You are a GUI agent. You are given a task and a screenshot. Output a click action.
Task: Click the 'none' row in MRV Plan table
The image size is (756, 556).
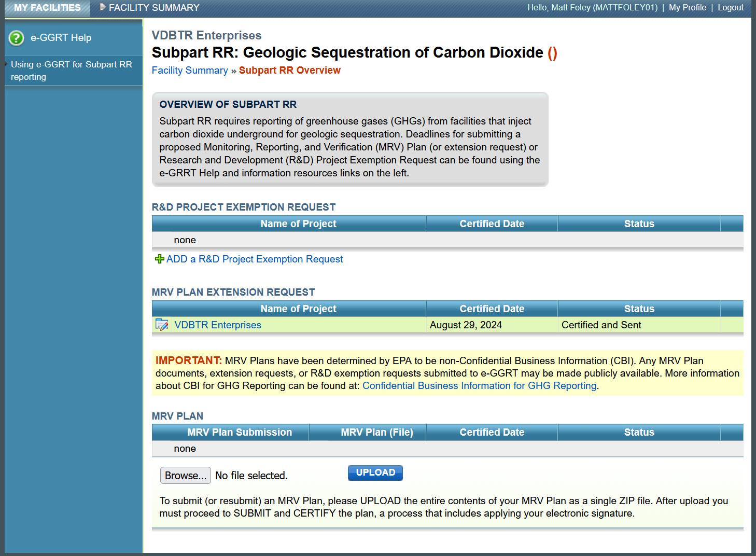click(x=447, y=449)
